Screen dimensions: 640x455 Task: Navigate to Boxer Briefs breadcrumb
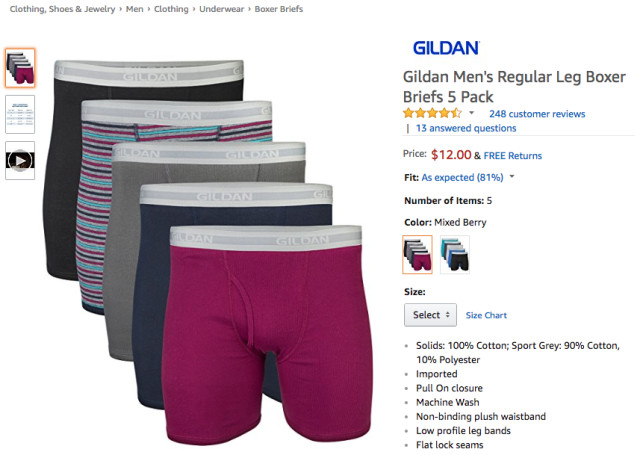[x=279, y=9]
